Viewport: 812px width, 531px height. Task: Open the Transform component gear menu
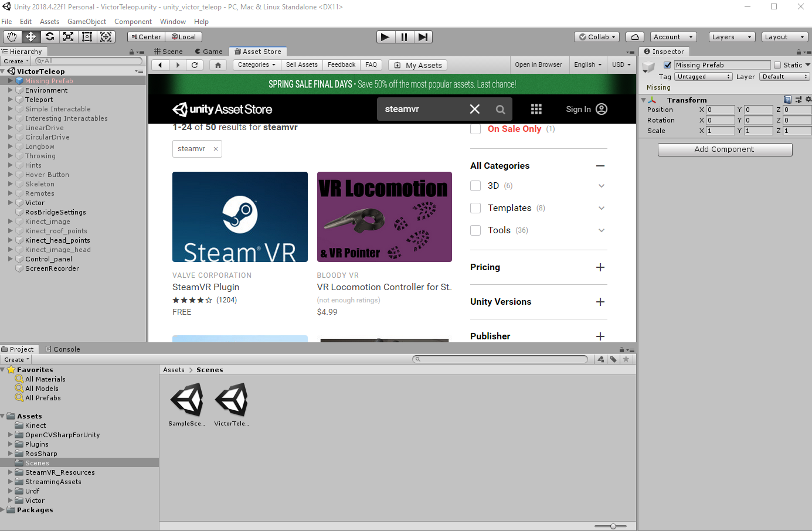click(x=808, y=100)
